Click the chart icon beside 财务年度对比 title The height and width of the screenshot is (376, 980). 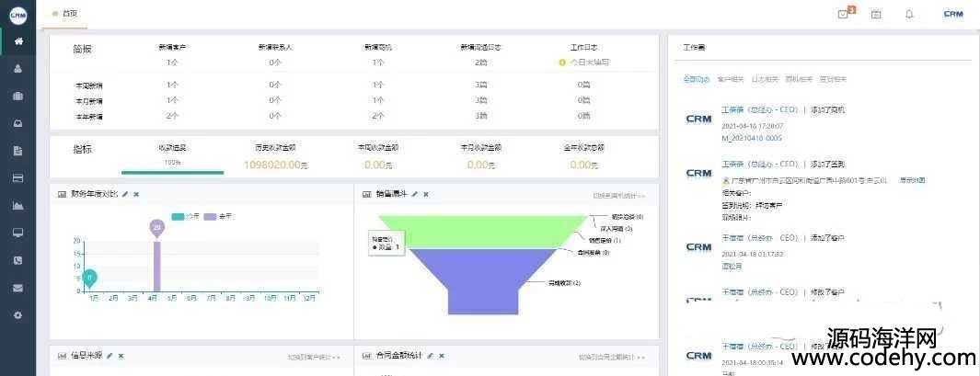click(62, 194)
